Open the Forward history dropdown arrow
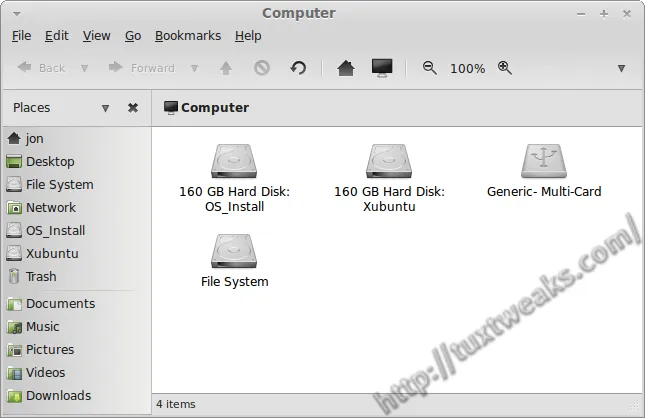 [195, 68]
